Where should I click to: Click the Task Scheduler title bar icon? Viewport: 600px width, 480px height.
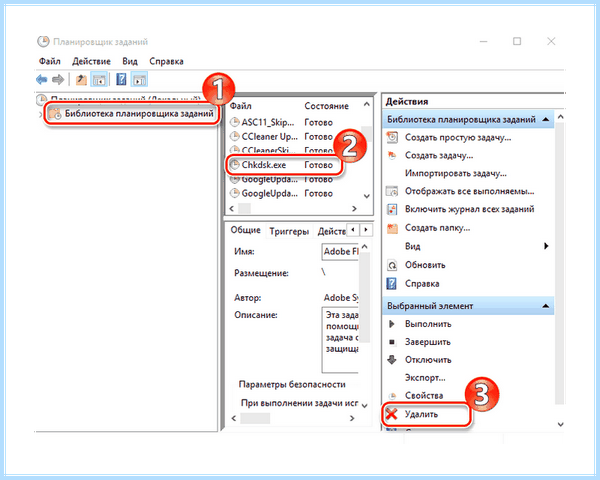[43, 41]
